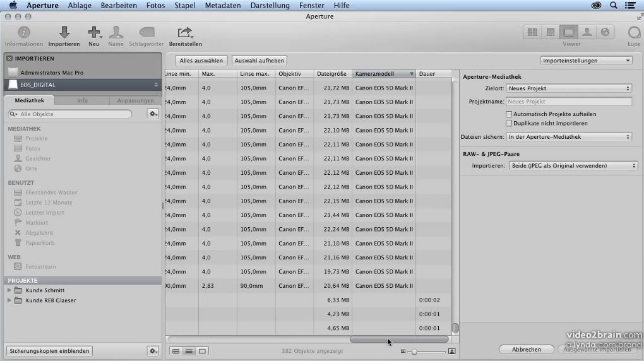Sort by the Kameramodell column header

coord(384,73)
